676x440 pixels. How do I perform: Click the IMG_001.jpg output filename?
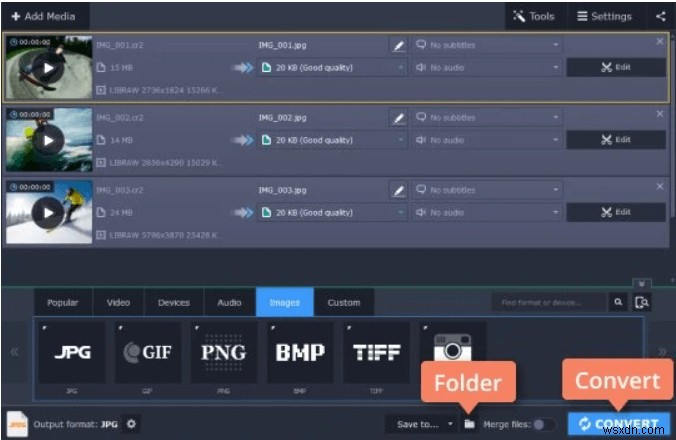coord(282,45)
